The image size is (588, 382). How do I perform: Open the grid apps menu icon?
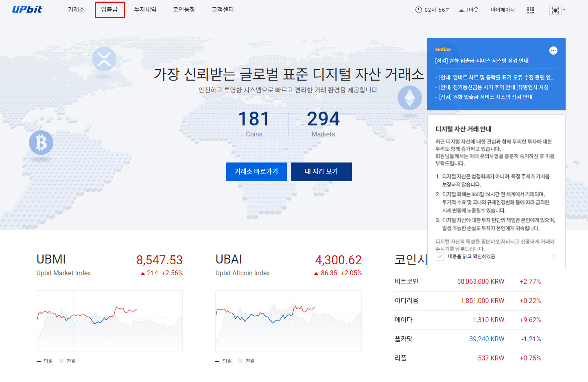click(531, 10)
